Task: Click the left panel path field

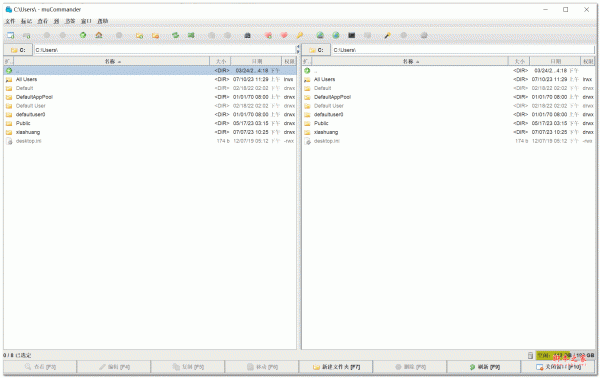Action: click(x=165, y=50)
